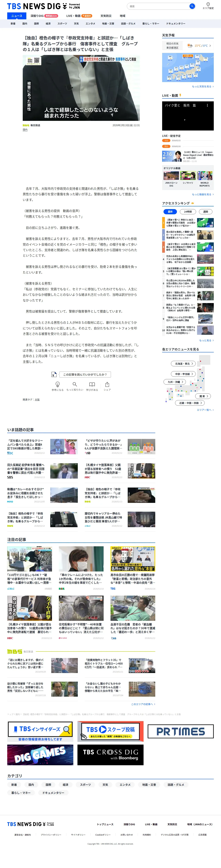Open the video player three-dot menu
This screenshot has width=221, height=868.
[x=207, y=106]
